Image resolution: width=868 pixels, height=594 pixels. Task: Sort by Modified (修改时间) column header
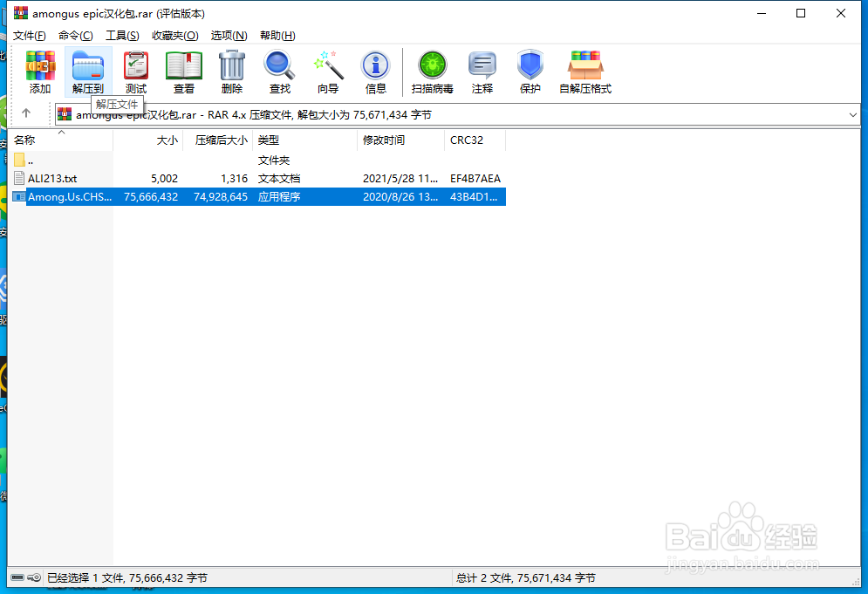pos(400,140)
